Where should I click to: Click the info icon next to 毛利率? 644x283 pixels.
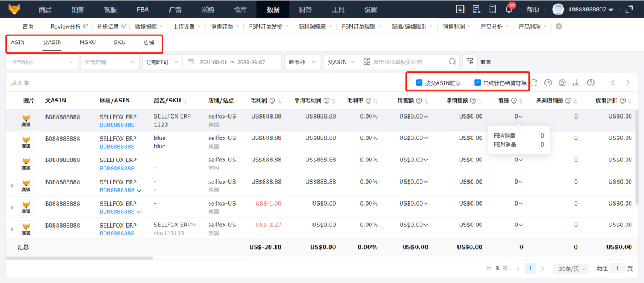(x=369, y=101)
